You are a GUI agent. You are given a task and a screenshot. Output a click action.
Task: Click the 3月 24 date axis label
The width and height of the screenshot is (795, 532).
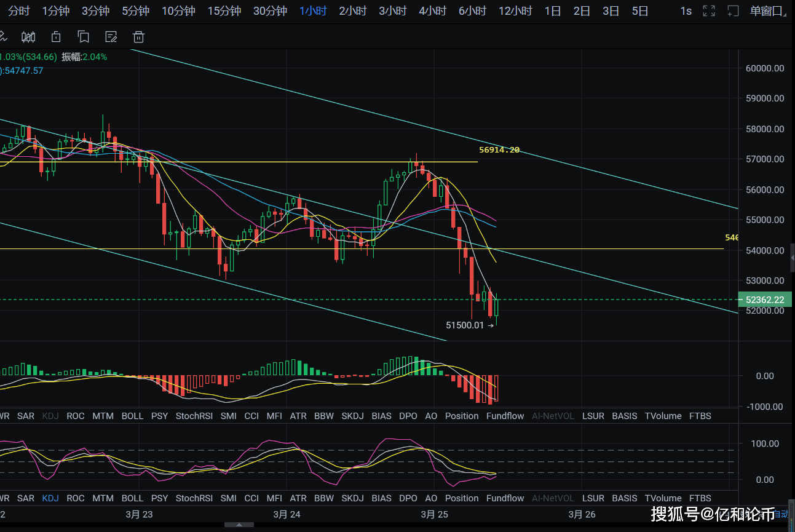287,514
